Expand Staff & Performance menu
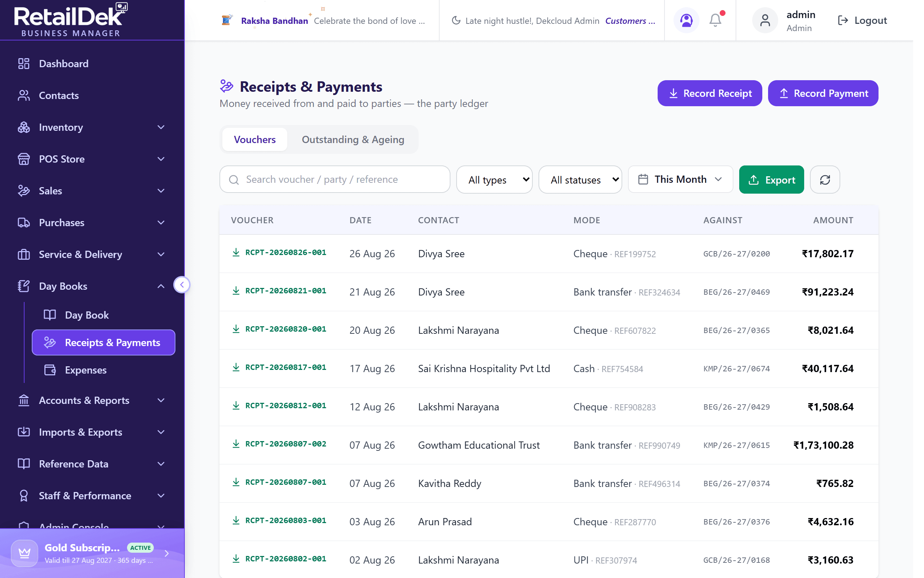Image resolution: width=924 pixels, height=578 pixels. pos(92,495)
